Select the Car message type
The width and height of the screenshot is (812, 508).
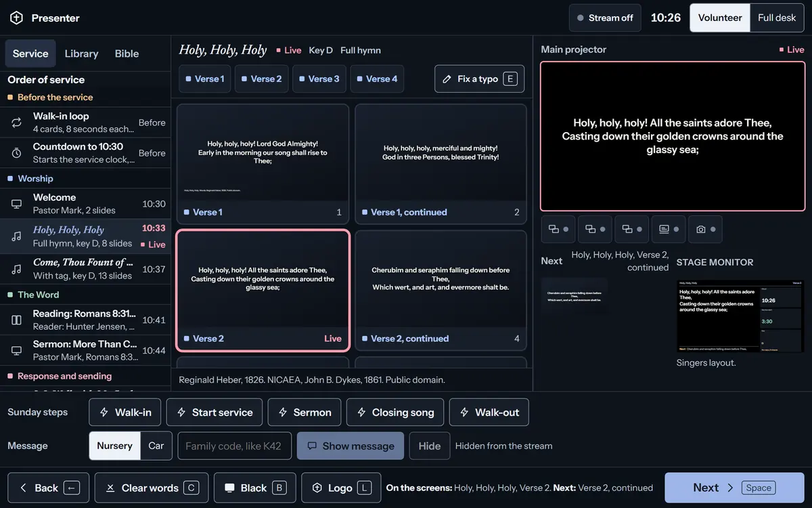[156, 446]
